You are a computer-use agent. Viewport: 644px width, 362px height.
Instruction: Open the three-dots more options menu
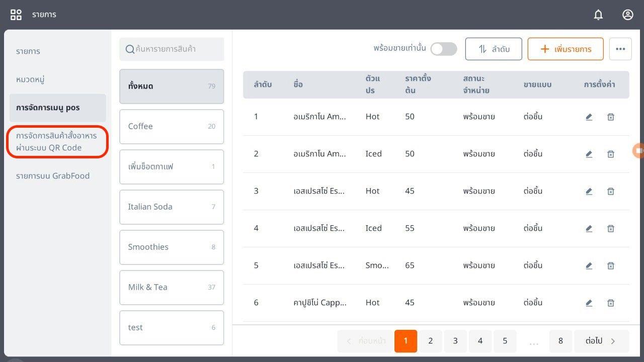click(620, 49)
